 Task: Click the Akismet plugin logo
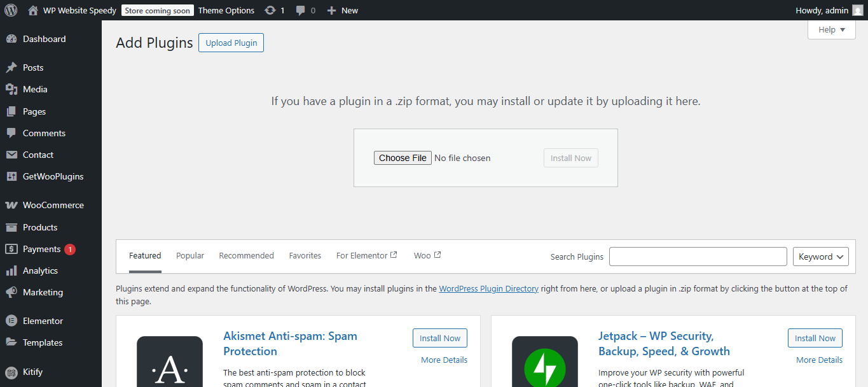click(170, 362)
